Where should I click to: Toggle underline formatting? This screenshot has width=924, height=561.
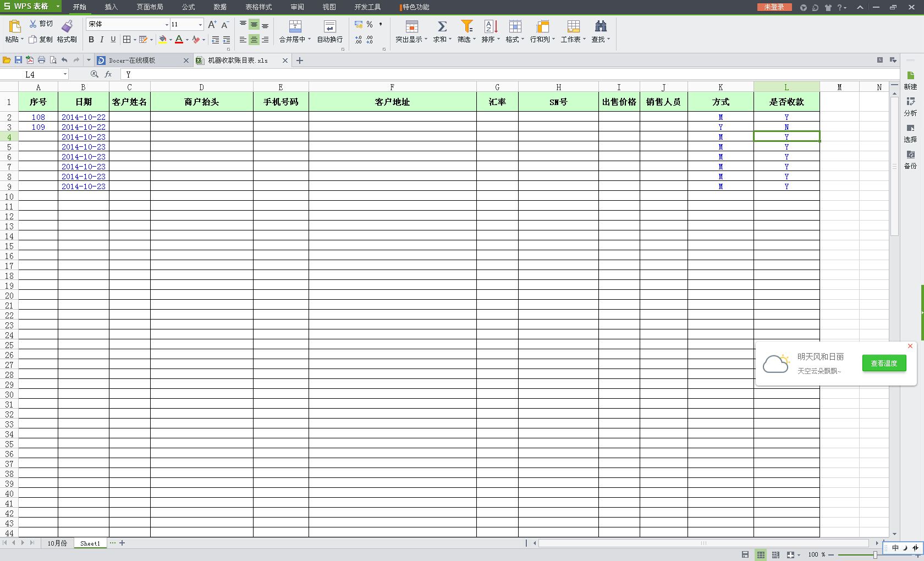click(113, 40)
